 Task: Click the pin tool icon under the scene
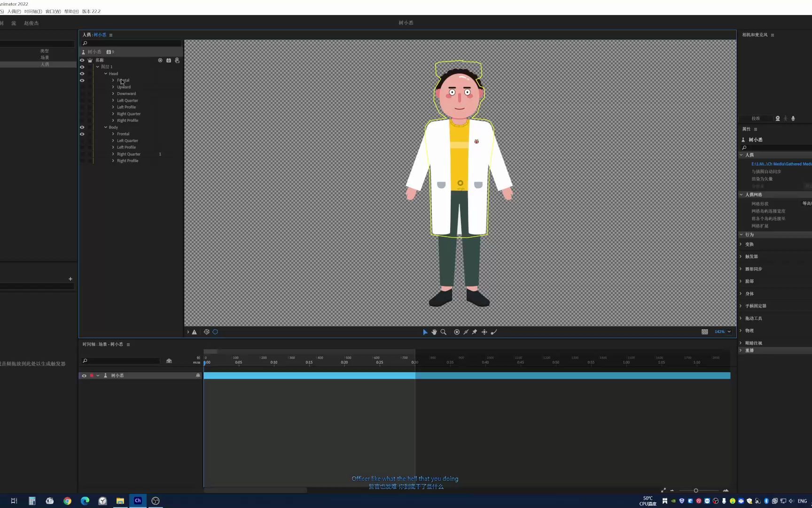475,332
